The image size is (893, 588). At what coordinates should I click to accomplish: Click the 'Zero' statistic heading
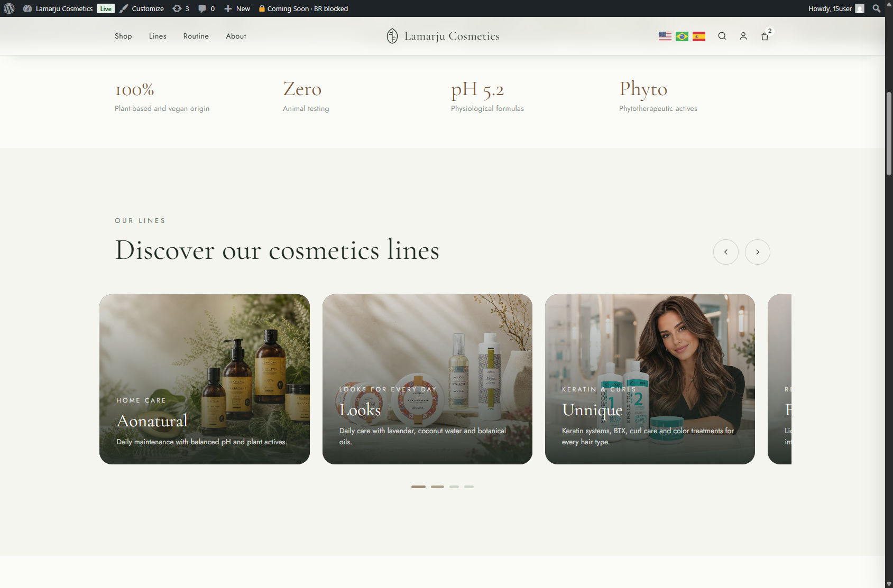pos(302,89)
